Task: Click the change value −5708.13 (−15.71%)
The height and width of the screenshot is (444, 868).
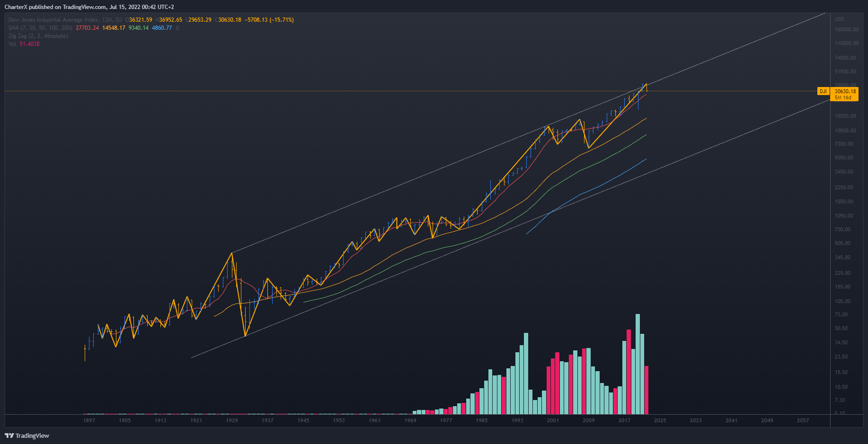Action: [x=269, y=20]
